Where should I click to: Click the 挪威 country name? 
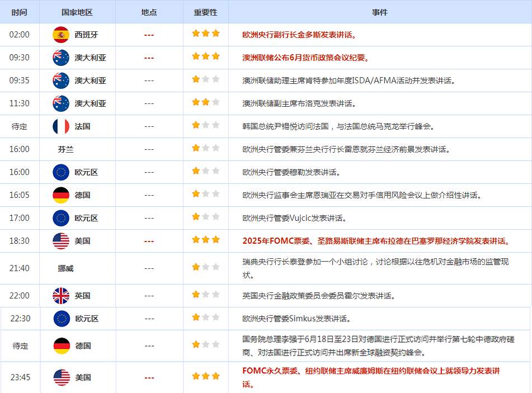click(x=65, y=268)
